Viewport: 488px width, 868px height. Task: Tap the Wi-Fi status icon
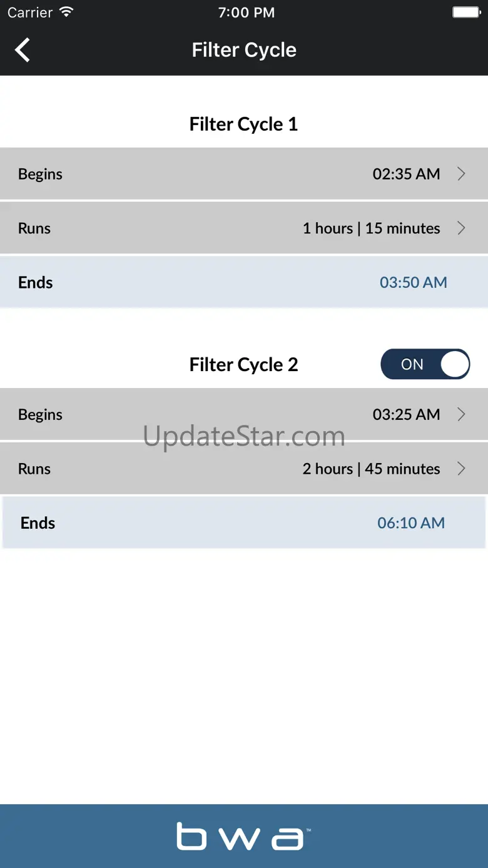(66, 12)
